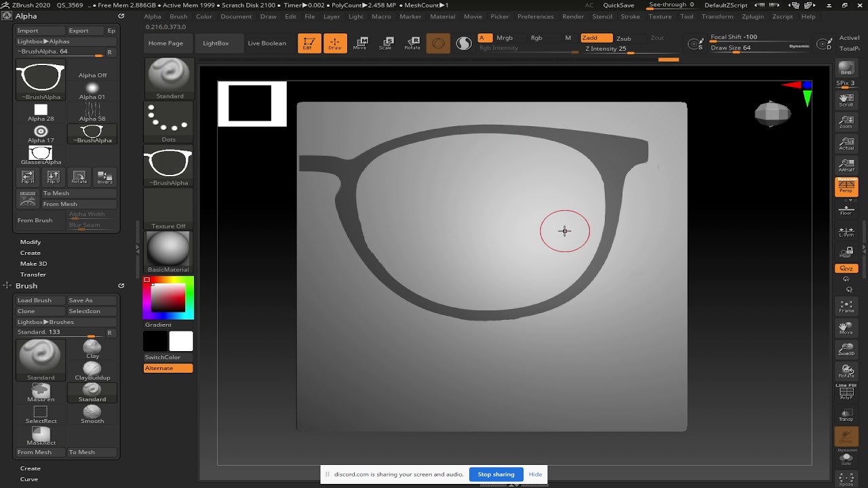Click the color picker square

point(168,298)
